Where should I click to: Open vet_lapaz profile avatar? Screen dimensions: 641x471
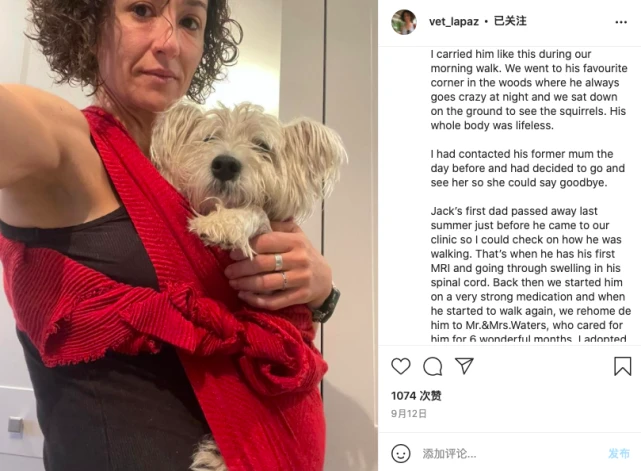(404, 22)
